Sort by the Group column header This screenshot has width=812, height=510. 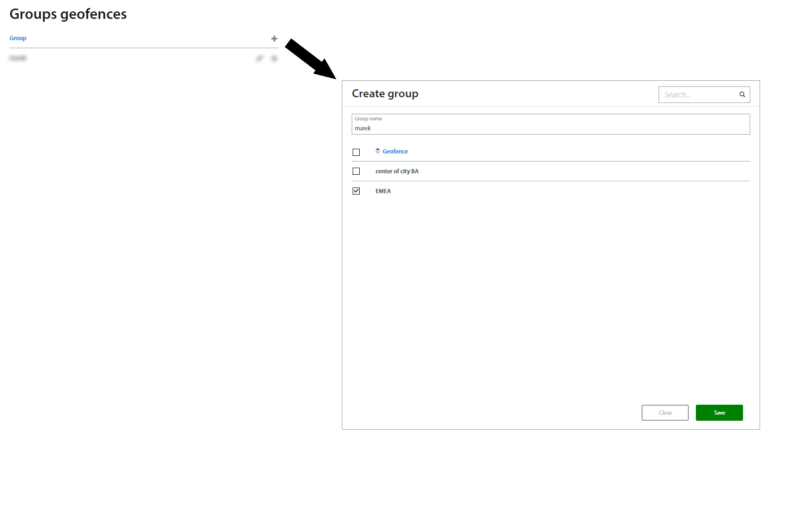[18, 38]
